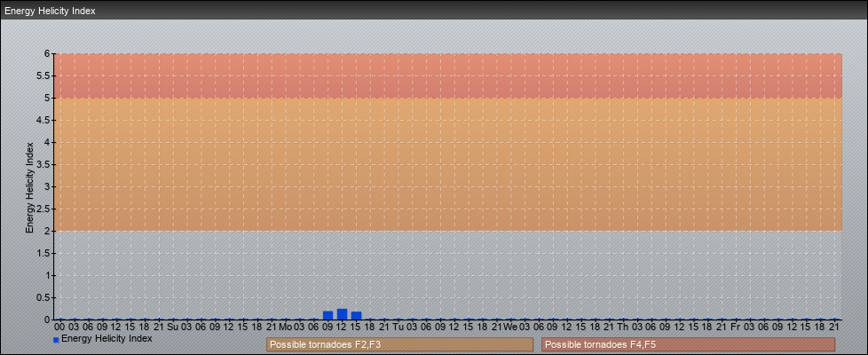Click the 'Possible tornadoes F2,F3' legend box

point(399,344)
